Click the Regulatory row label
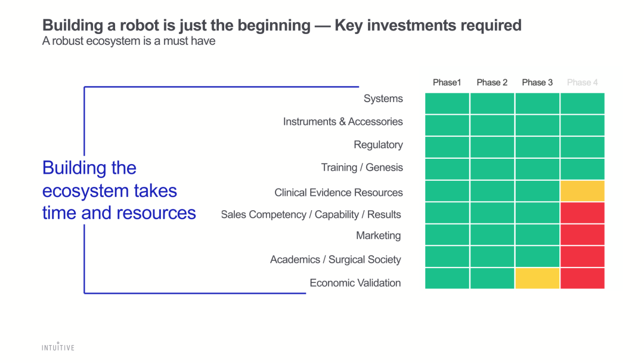This screenshot has height=363, width=644. pyautogui.click(x=378, y=144)
